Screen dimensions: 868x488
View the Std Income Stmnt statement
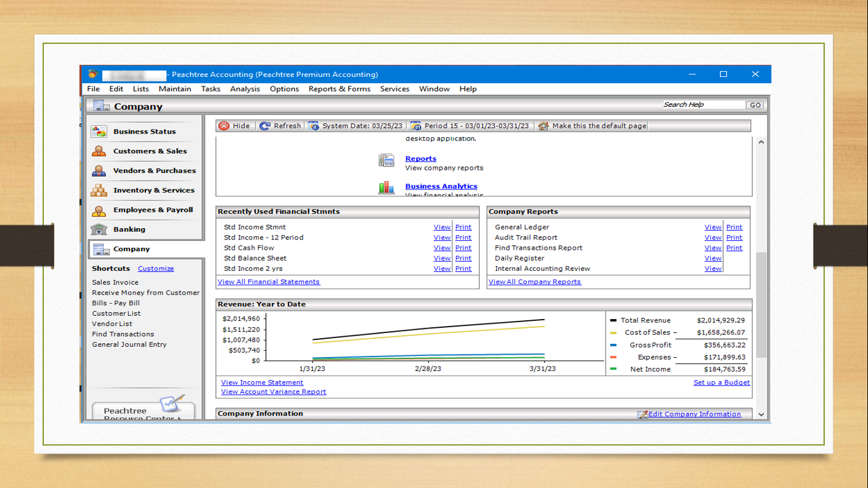(x=442, y=227)
